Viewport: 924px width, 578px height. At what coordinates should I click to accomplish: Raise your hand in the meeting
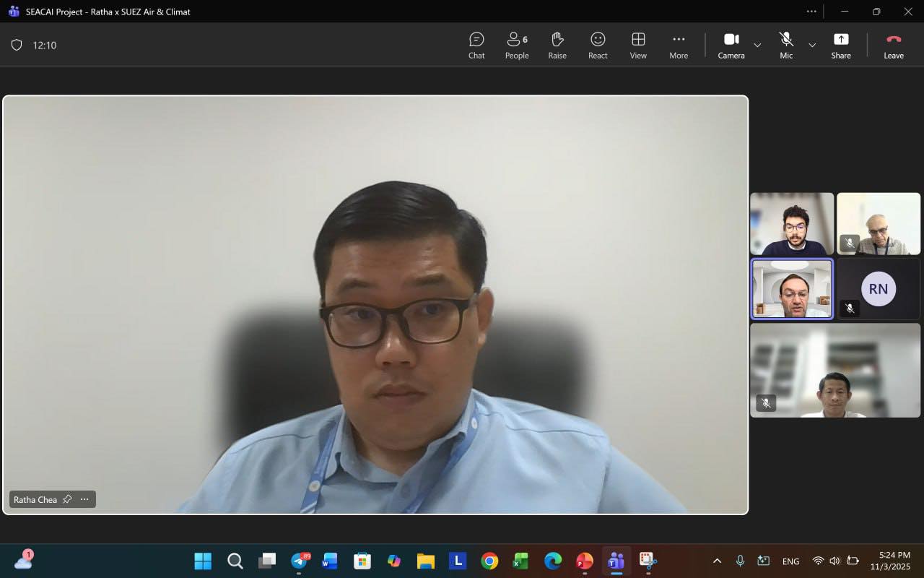557,45
